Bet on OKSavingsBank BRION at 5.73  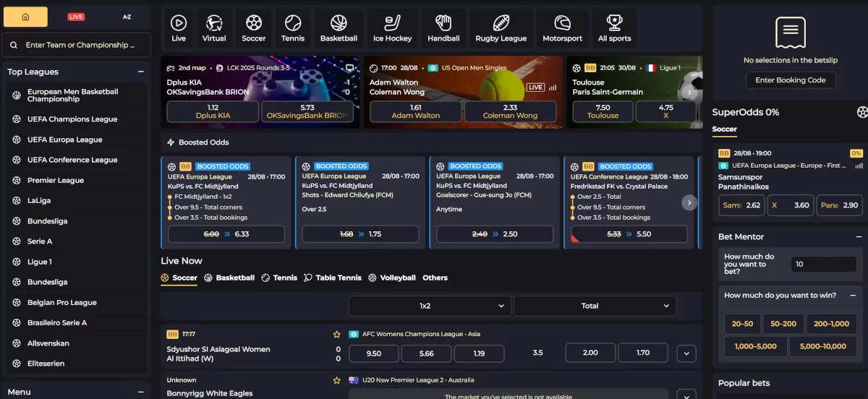307,111
